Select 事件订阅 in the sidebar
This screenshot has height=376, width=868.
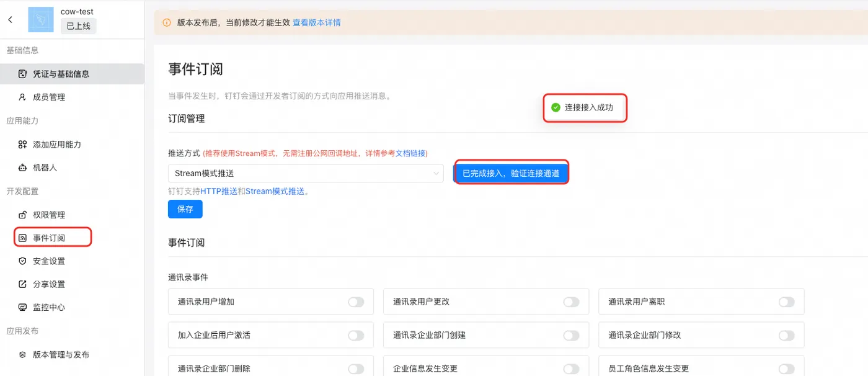(72, 238)
